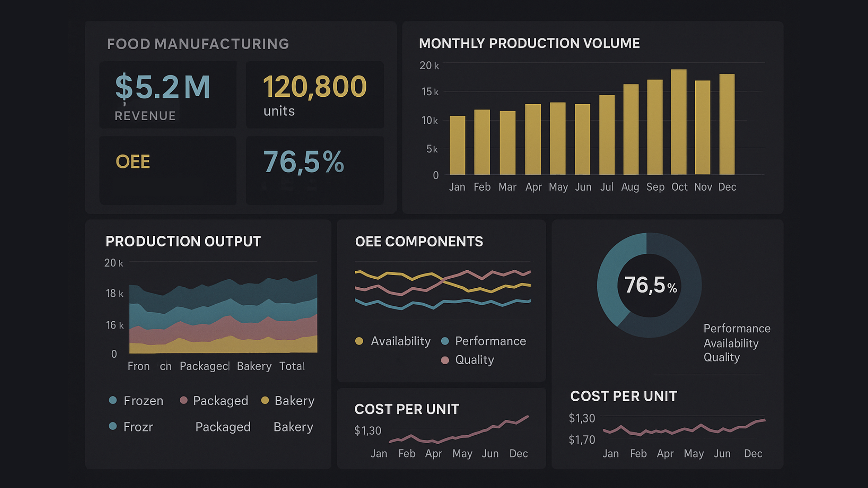Open the OEE label card
Viewport: 868px width, 488px height.
[168, 170]
